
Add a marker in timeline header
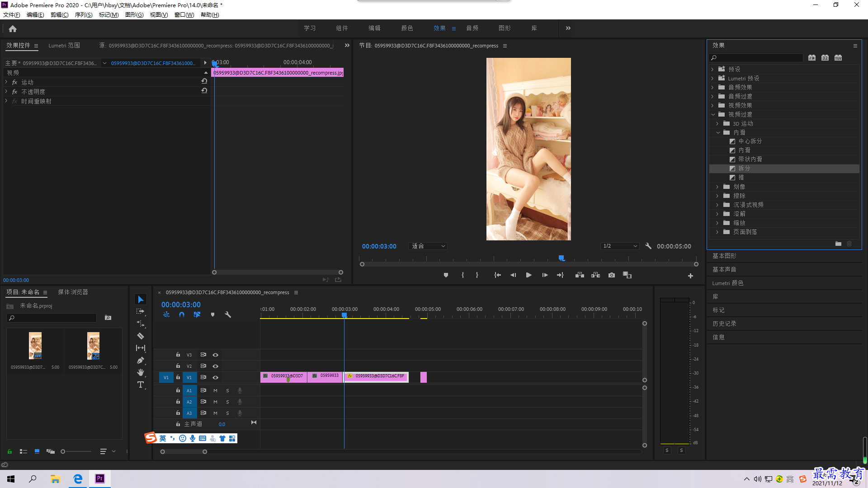tap(212, 314)
